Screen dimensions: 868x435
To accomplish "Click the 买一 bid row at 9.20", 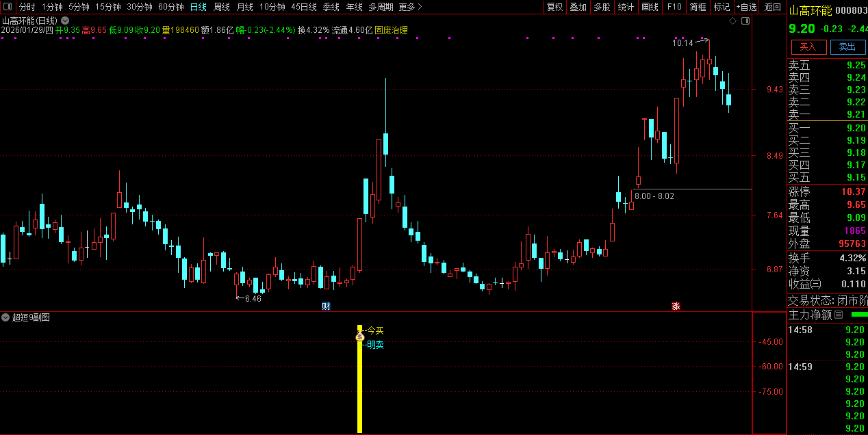I will click(x=828, y=128).
